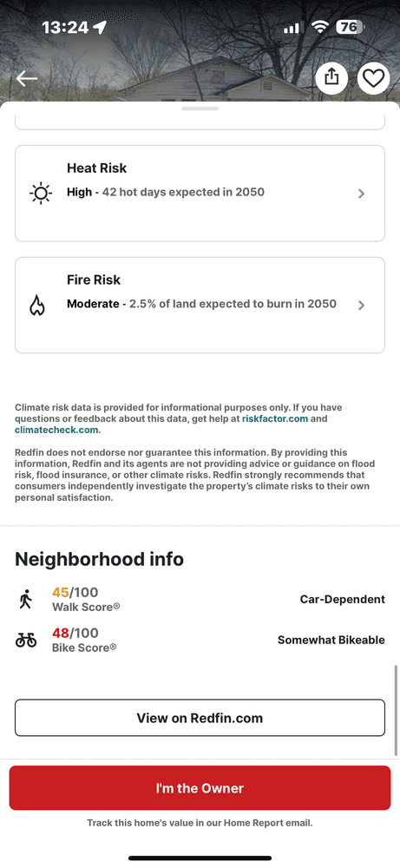Screen dimensions: 400x868
Task: Tap the sheet drag handle
Action: (x=200, y=108)
